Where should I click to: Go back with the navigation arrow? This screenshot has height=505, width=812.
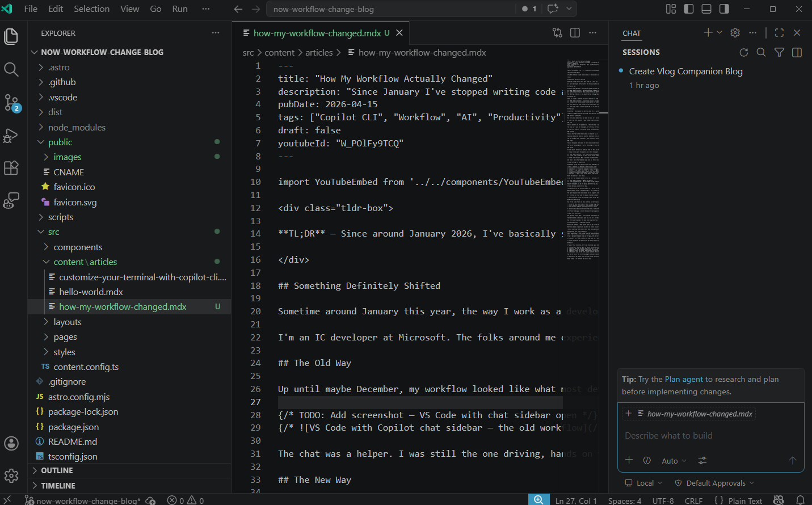(x=238, y=9)
